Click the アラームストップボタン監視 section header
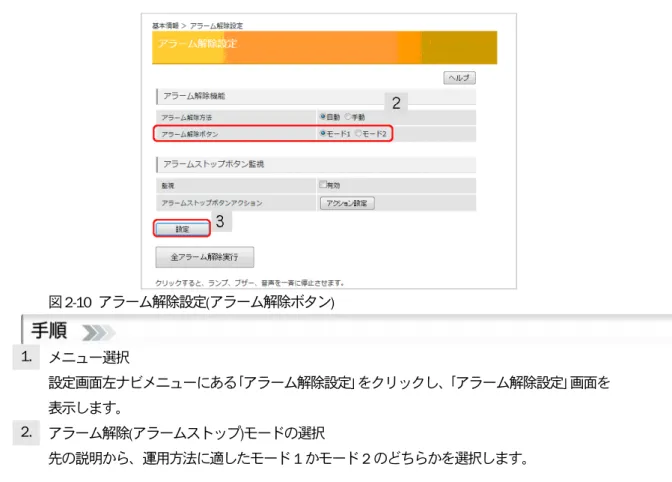This screenshot has height=482, width=672. [316, 164]
